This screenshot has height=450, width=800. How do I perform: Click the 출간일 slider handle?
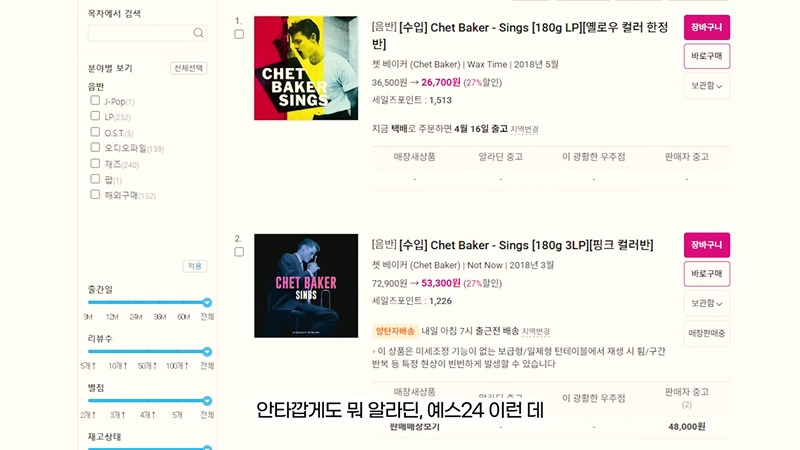click(x=207, y=303)
